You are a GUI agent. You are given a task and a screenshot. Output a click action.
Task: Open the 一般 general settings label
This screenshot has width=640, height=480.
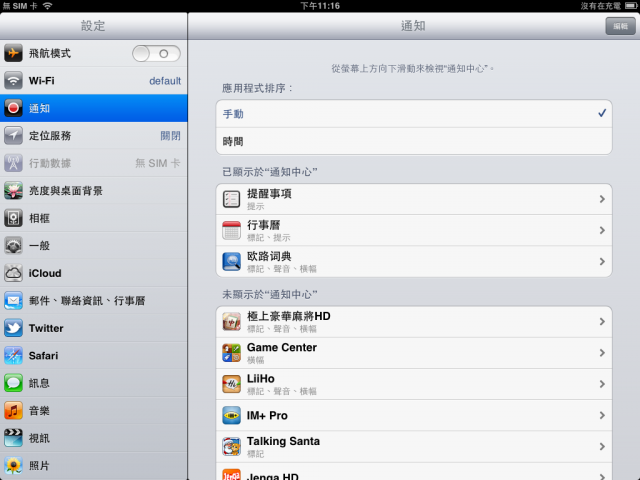tap(39, 246)
